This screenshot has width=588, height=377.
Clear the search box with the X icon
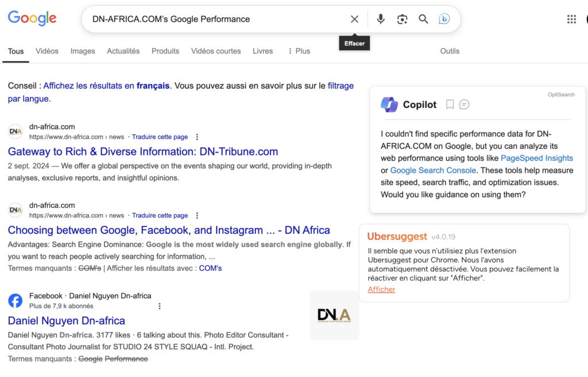point(354,19)
